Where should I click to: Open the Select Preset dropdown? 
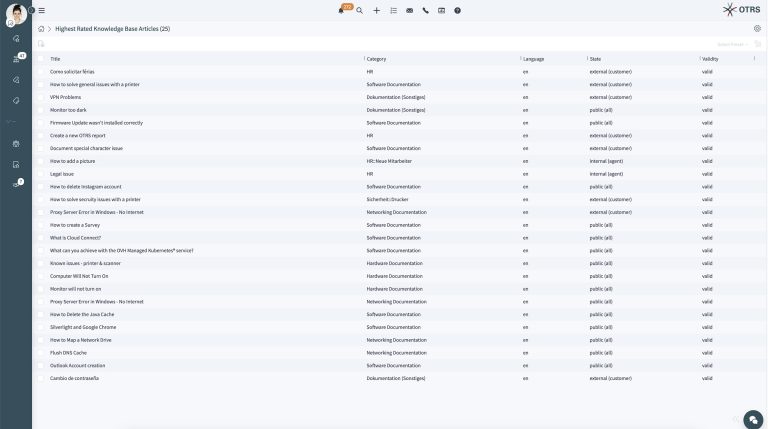(731, 44)
